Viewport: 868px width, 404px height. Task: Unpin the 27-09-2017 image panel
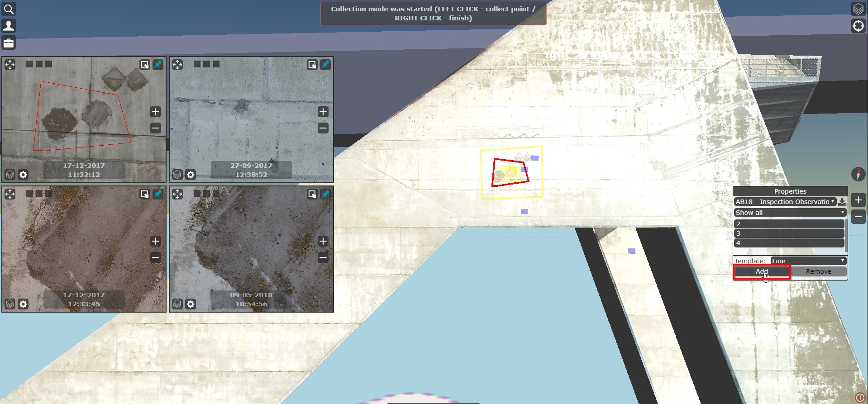(325, 65)
